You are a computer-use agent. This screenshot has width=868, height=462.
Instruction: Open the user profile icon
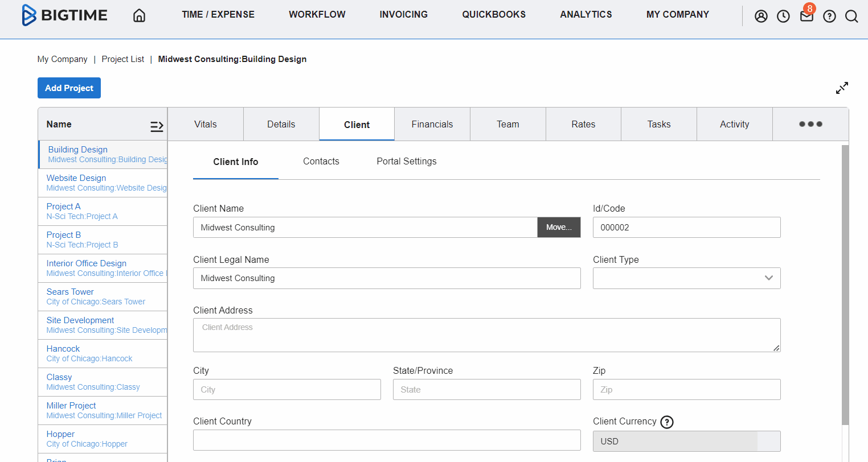pyautogui.click(x=761, y=16)
